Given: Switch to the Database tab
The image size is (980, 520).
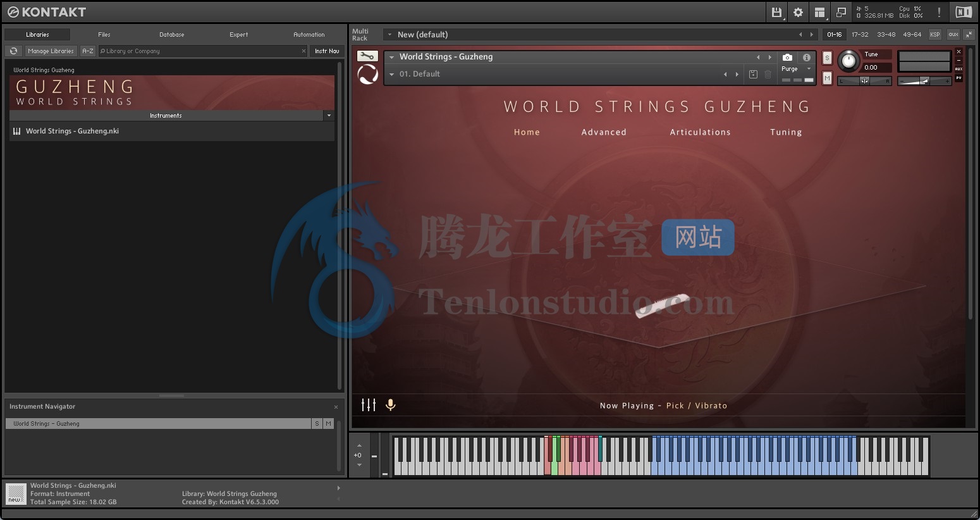Looking at the screenshot, I should (x=171, y=35).
